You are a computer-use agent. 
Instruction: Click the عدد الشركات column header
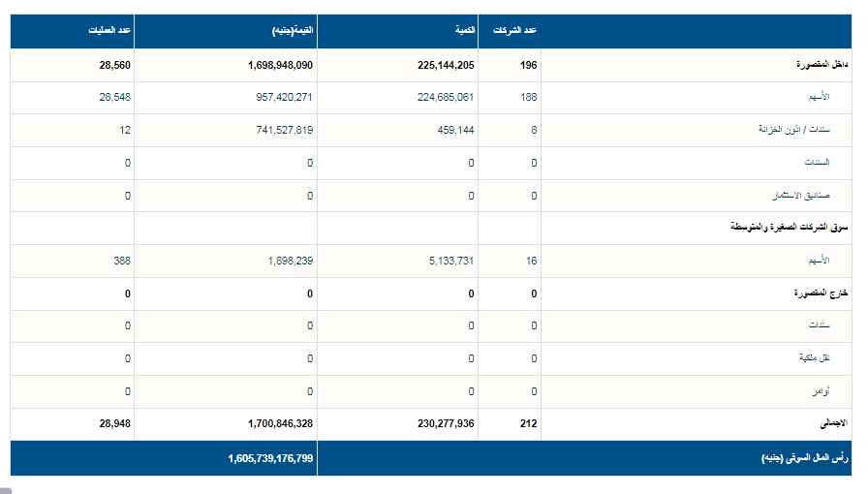pyautogui.click(x=517, y=31)
